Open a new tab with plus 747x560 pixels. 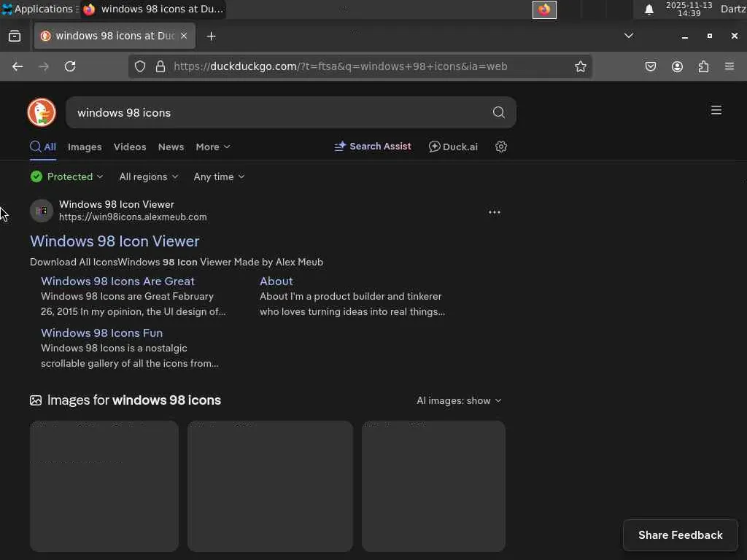pyautogui.click(x=211, y=36)
